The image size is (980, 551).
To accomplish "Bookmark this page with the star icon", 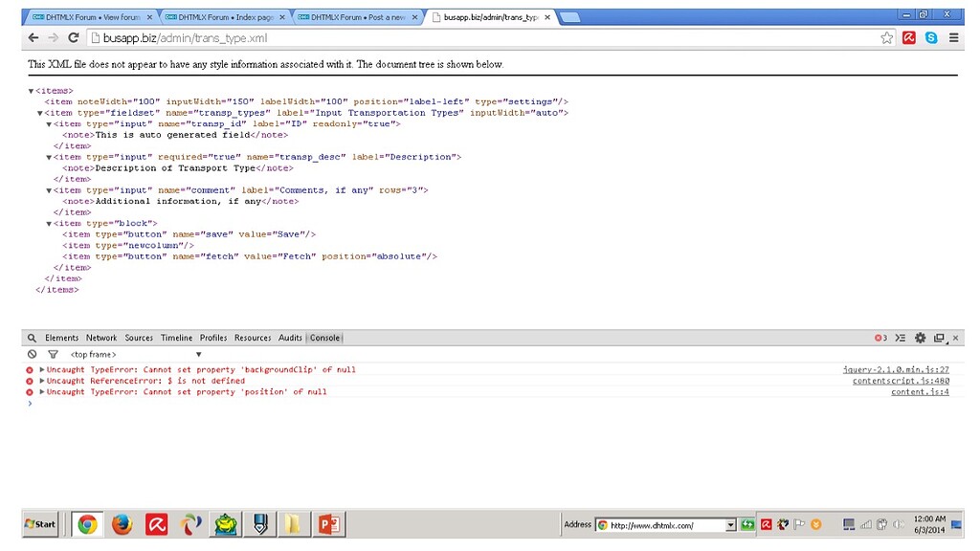I will click(887, 38).
